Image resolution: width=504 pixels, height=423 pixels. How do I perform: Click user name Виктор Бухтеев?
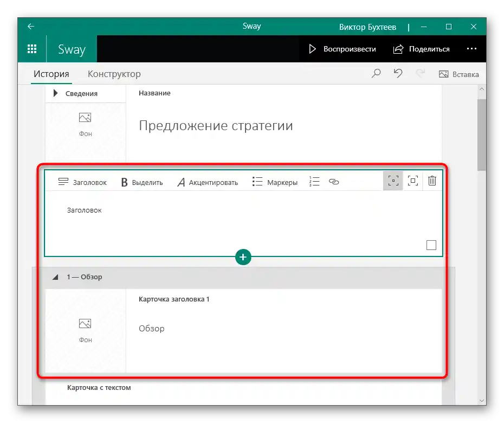point(367,27)
